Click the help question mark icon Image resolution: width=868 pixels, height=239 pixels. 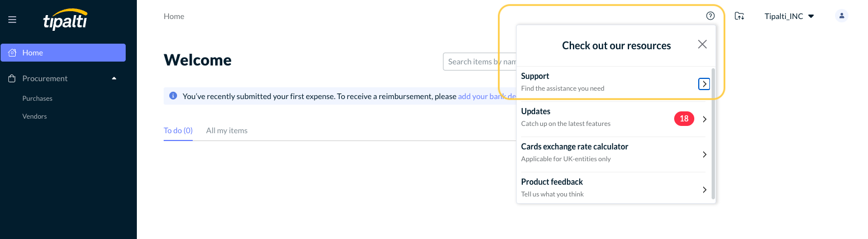coord(710,16)
